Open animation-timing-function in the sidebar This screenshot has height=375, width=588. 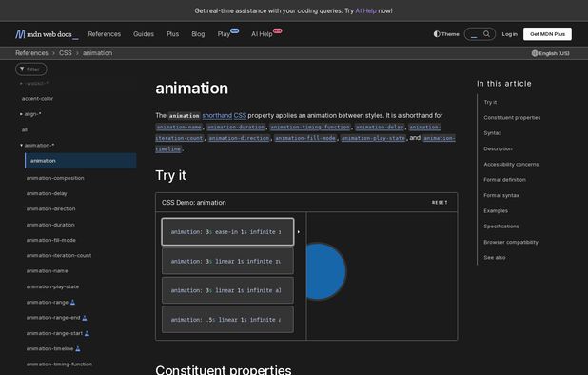59,365
